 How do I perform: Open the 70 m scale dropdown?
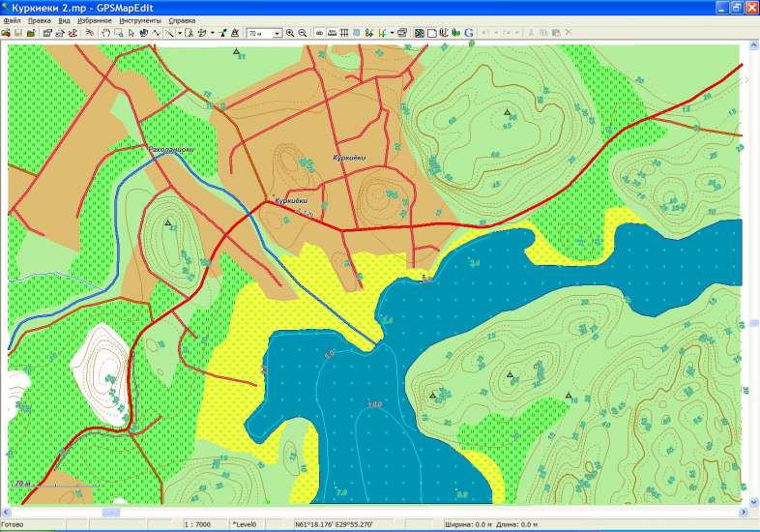pyautogui.click(x=278, y=33)
